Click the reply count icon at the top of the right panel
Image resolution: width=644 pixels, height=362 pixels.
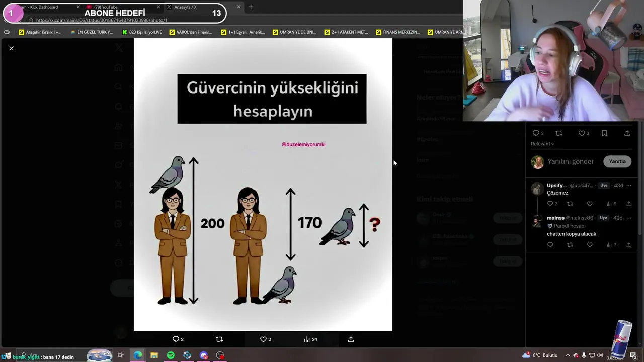tap(538, 133)
